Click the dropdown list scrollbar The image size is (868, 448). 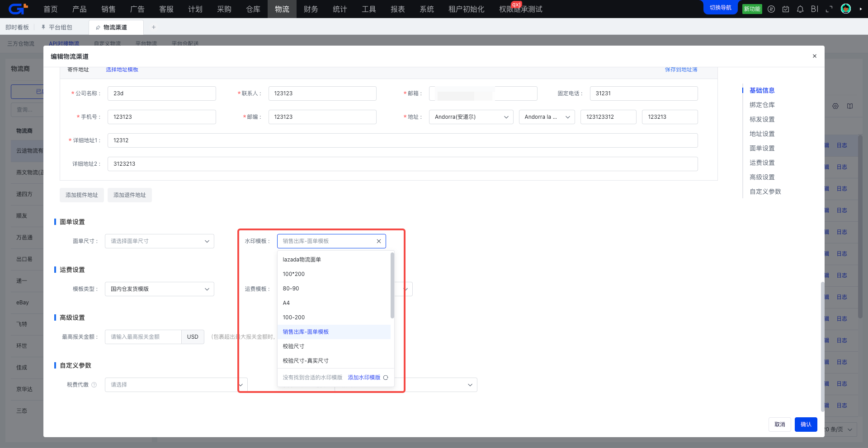pyautogui.click(x=392, y=285)
